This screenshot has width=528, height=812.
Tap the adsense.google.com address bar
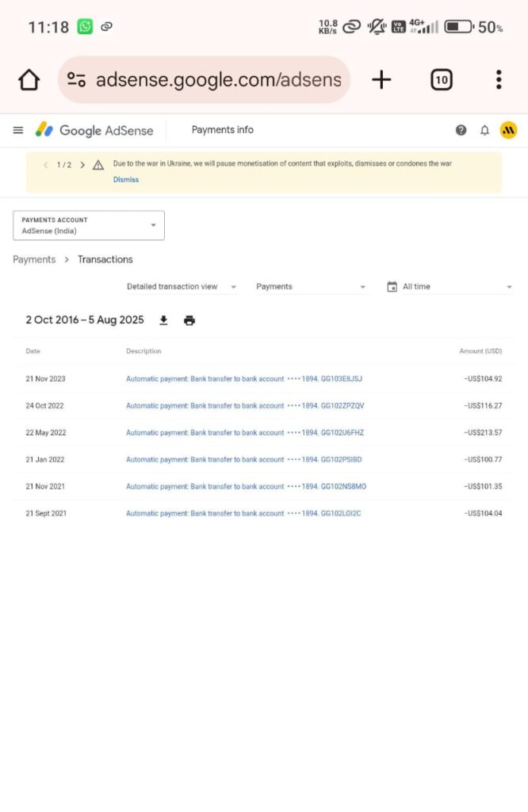point(204,80)
